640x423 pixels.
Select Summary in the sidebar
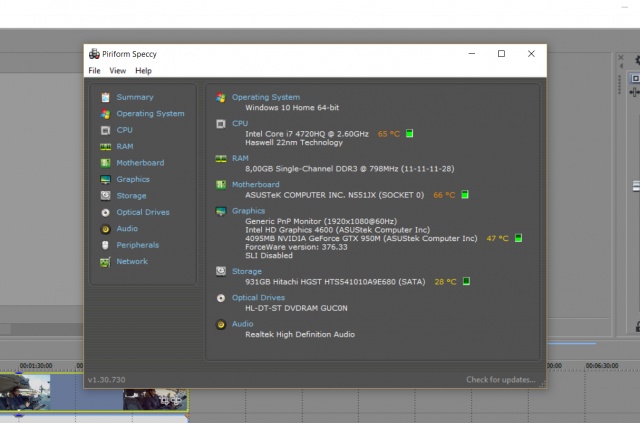coord(135,97)
